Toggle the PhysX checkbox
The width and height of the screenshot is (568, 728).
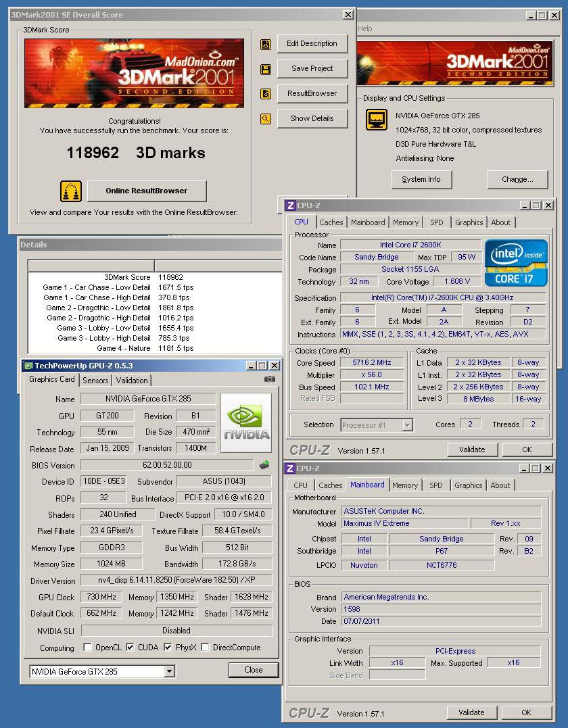click(x=168, y=647)
